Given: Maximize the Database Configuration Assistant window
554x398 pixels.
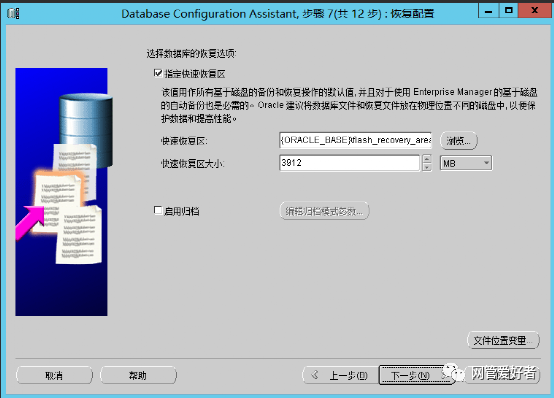Looking at the screenshot, I should click(508, 11).
